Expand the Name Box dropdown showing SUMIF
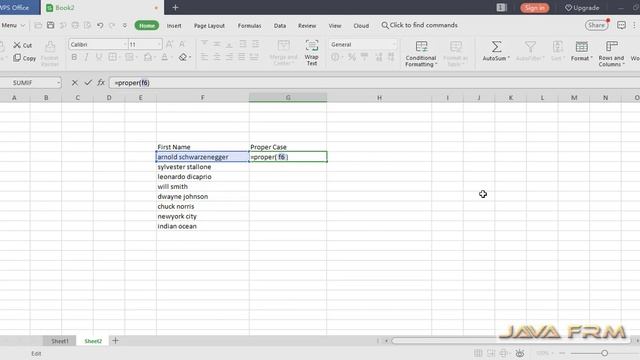640x360 pixels. (58, 83)
